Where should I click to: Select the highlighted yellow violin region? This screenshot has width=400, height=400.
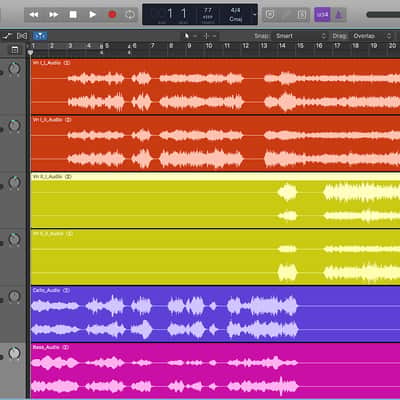(x=216, y=200)
